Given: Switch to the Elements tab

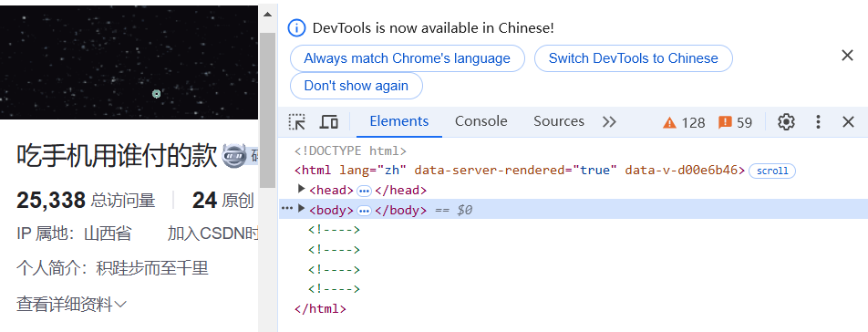Looking at the screenshot, I should coord(399,121).
